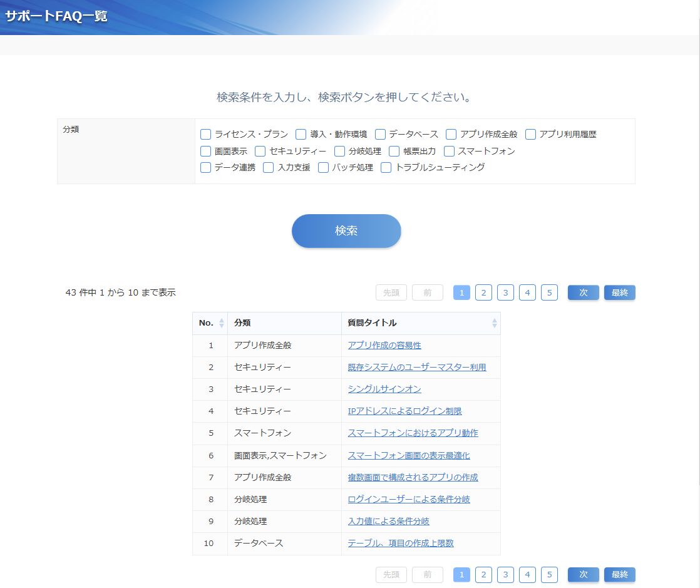Open page 3 in bottom pagination
This screenshot has width=700, height=588.
(505, 575)
